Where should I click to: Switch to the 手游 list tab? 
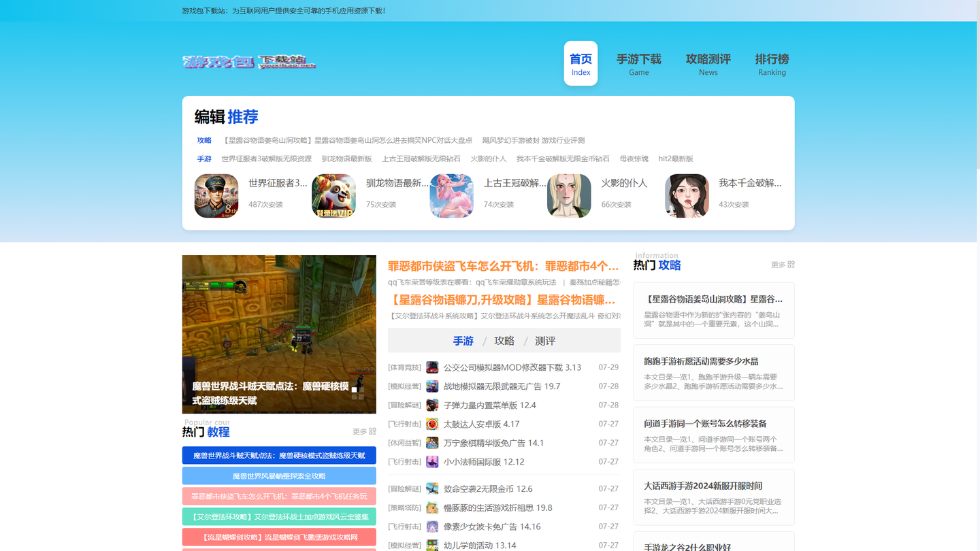463,341
